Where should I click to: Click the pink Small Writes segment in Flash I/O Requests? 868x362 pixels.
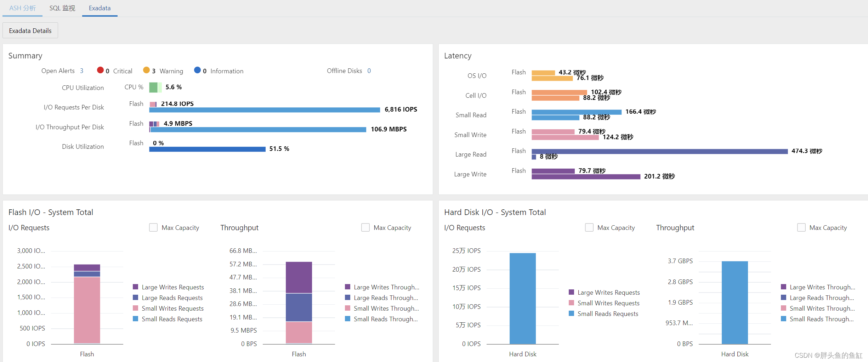[x=87, y=310]
